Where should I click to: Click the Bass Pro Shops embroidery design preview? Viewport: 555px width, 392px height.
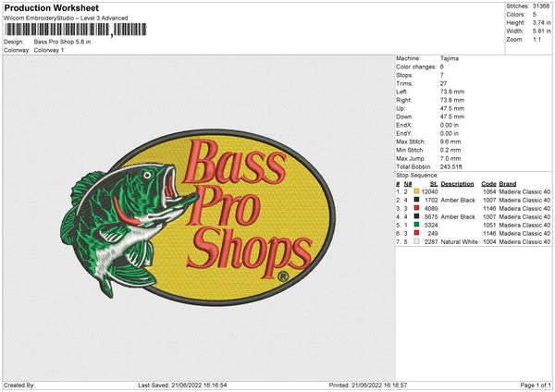tap(198, 217)
